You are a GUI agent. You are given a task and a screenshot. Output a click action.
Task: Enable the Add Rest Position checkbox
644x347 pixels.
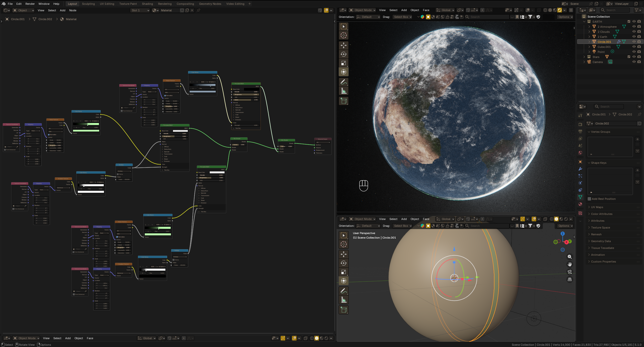[589, 199]
